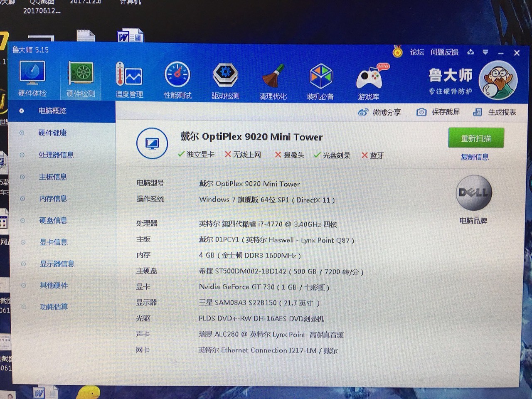The image size is (532, 399).
Task: Click the PLDS DVD+-RW optical drive text
Action: pyautogui.click(x=261, y=319)
